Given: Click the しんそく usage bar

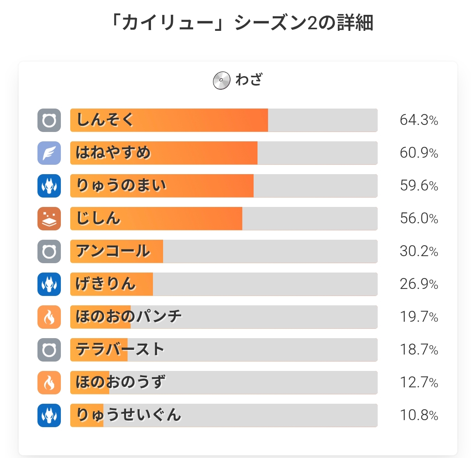Looking at the screenshot, I should point(224,120).
